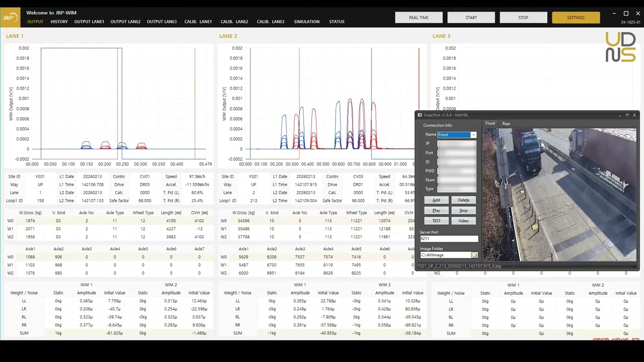Go to the STATUS tab
Image resolution: width=644 pixels, height=362 pixels.
(337, 22)
